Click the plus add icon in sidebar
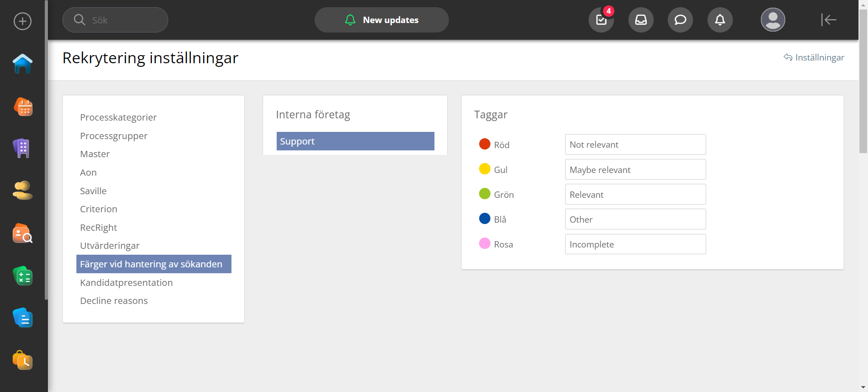The height and width of the screenshot is (392, 868). click(x=23, y=21)
